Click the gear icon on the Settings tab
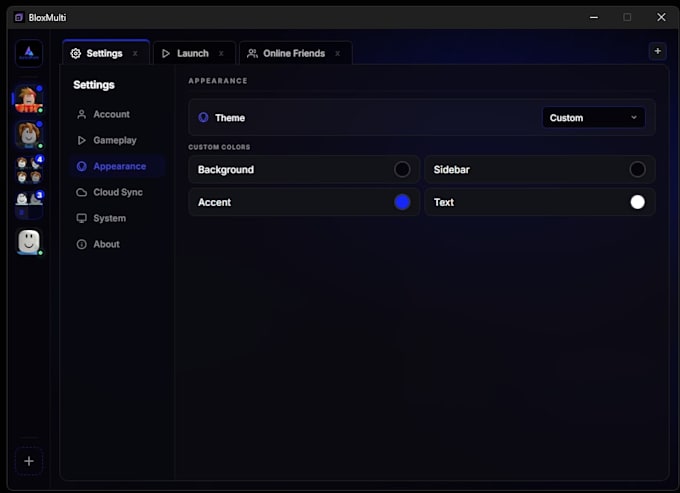Screen dimensions: 680x493 pyautogui.click(x=76, y=53)
